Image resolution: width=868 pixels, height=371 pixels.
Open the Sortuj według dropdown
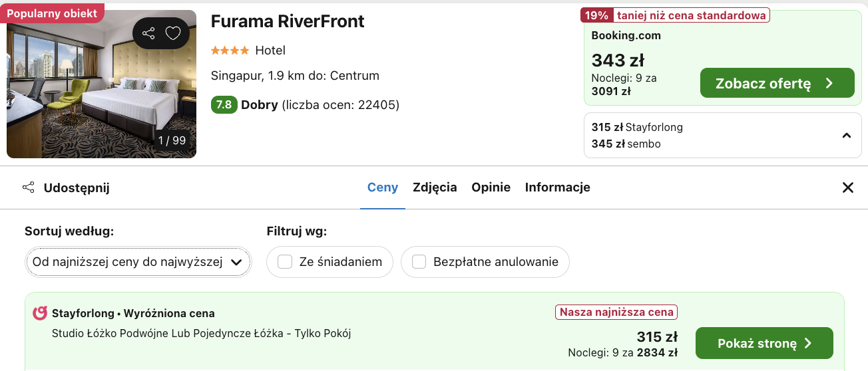(x=138, y=262)
